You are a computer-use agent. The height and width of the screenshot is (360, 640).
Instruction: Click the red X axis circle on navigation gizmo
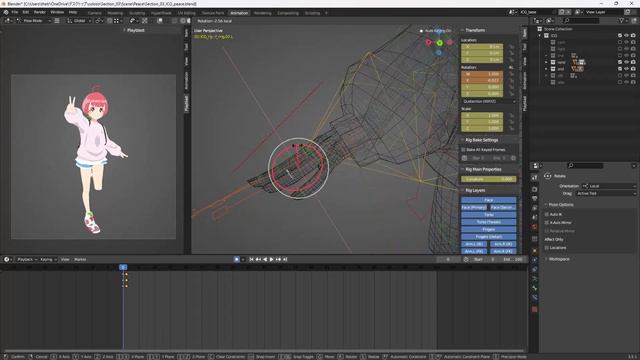click(x=429, y=42)
